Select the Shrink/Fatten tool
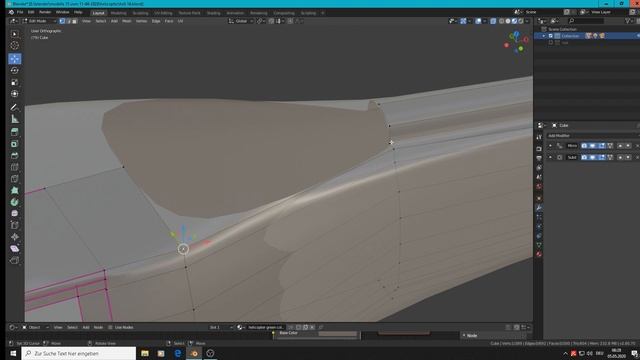Viewport: 640px width, 360px height. [15, 237]
